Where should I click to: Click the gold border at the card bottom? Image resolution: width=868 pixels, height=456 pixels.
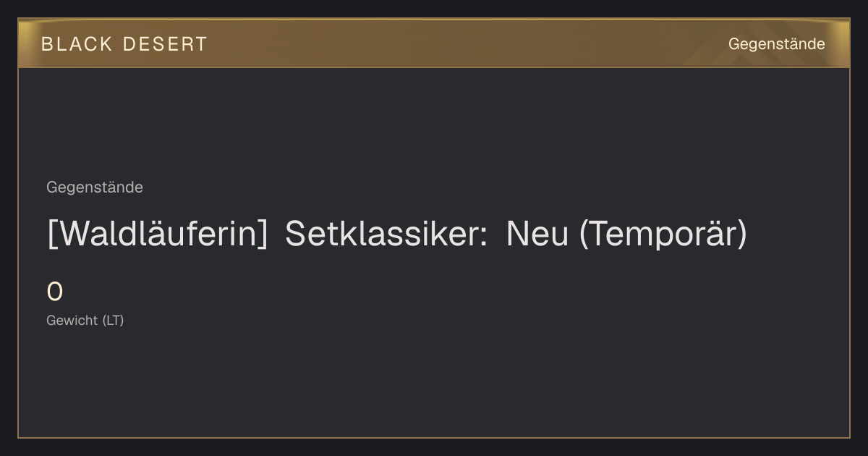click(x=434, y=437)
